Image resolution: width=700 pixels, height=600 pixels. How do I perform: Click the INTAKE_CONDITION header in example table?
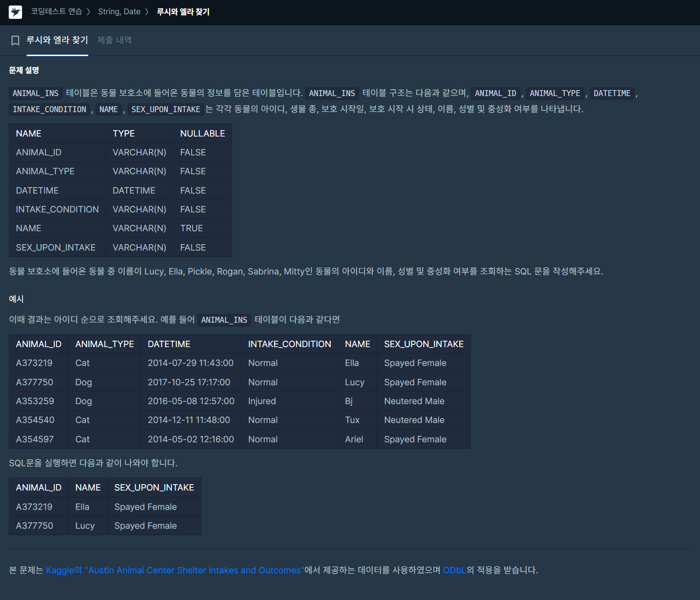coord(290,344)
